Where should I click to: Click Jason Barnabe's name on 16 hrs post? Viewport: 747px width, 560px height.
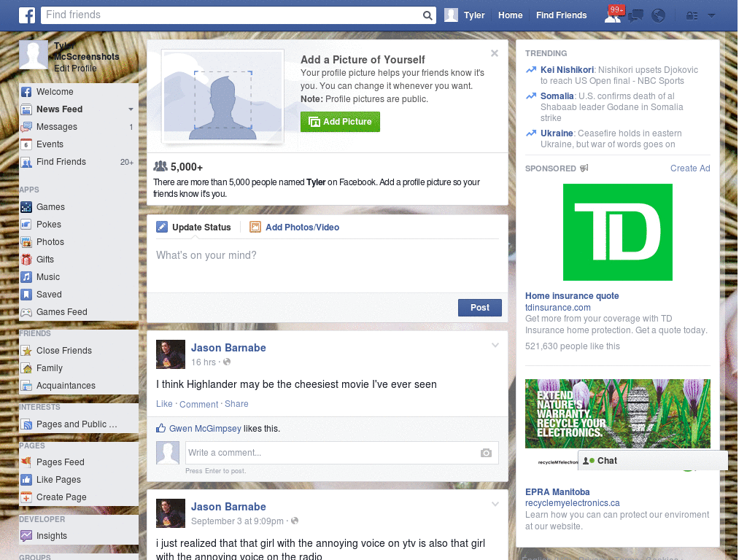pyautogui.click(x=228, y=348)
